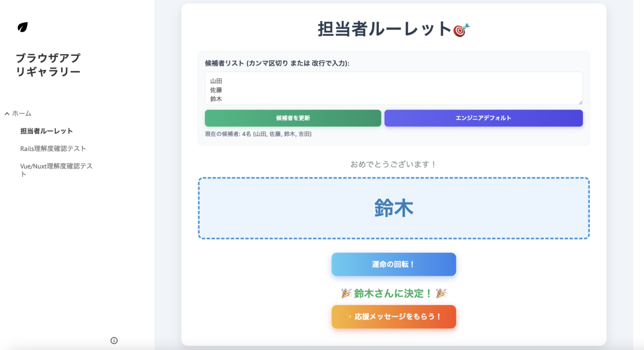Click the 鈴木 result display box
Viewport: 644px width, 350px height.
tap(394, 208)
